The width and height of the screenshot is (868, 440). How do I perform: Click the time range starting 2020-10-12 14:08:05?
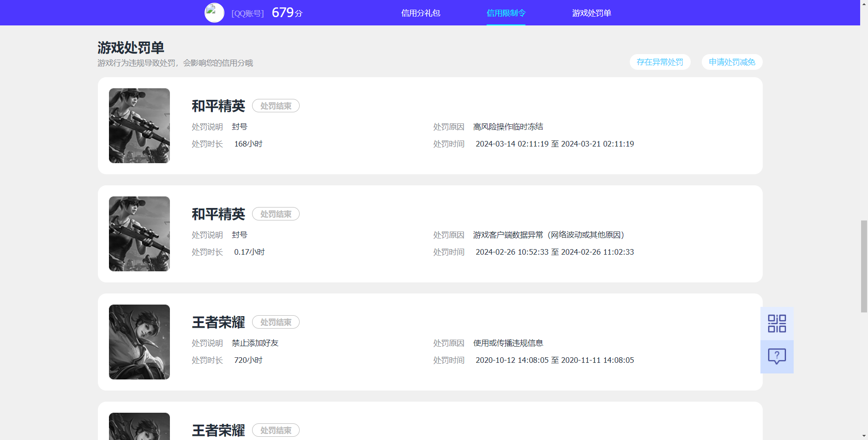click(x=555, y=360)
